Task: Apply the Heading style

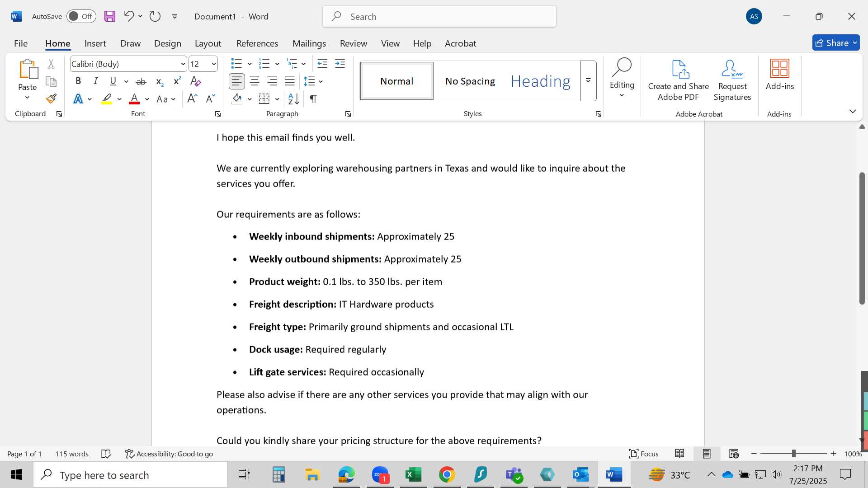Action: click(541, 81)
